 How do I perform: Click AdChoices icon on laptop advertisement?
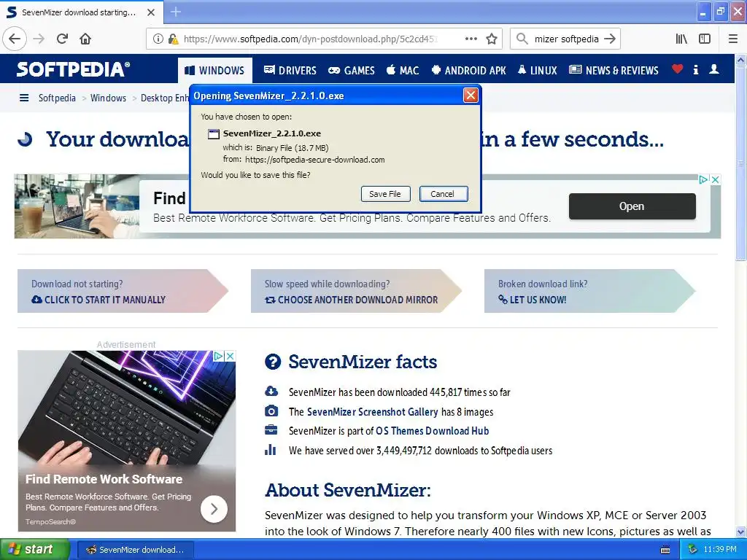218,356
